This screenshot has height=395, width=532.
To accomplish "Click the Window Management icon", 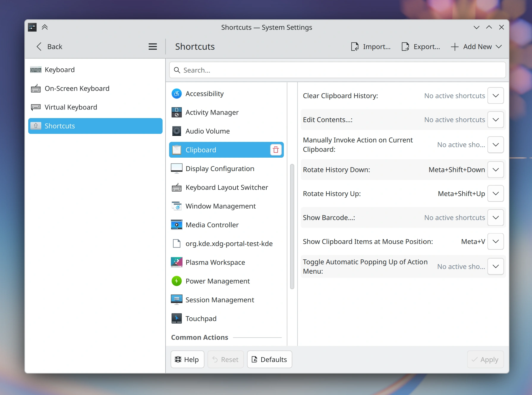I will (177, 206).
